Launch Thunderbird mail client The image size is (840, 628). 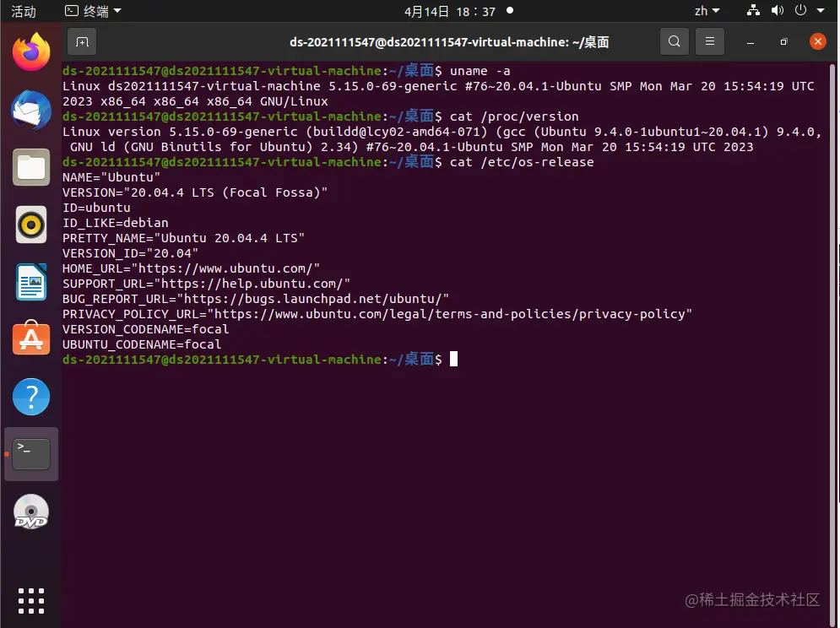coord(31,110)
